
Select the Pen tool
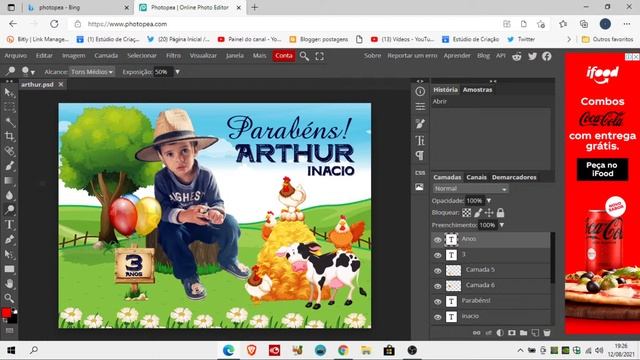pos(9,239)
